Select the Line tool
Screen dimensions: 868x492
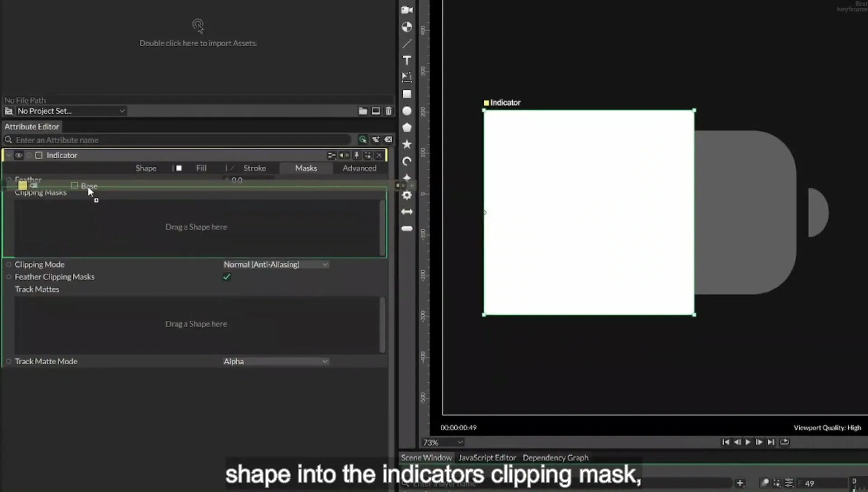coord(407,44)
